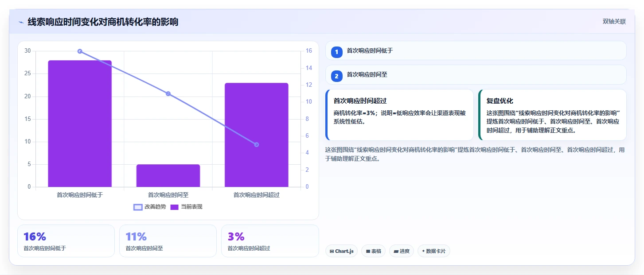
Task: Click the 首次响应时间超过 info card
Action: (399, 115)
